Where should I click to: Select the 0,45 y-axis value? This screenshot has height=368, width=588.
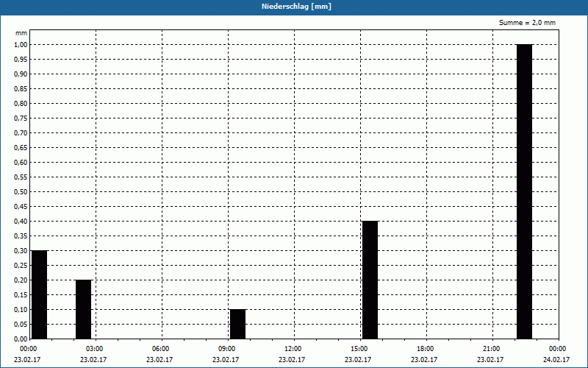tap(21, 207)
